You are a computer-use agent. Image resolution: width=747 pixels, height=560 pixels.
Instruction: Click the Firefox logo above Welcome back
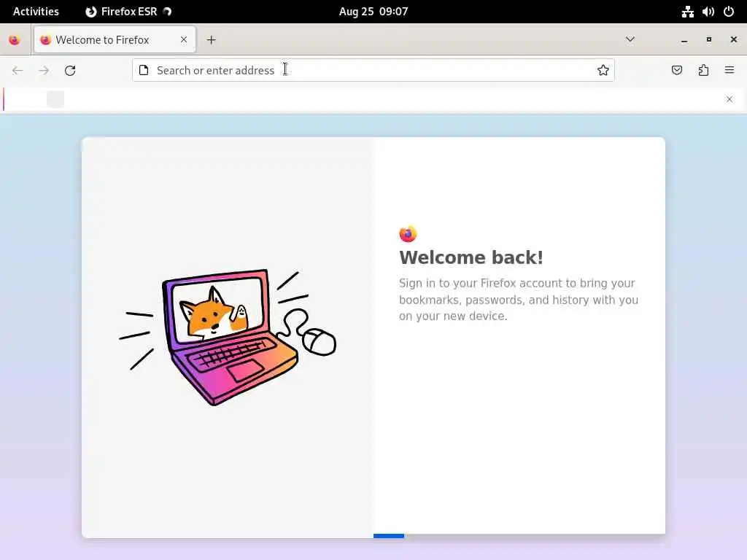pos(409,234)
